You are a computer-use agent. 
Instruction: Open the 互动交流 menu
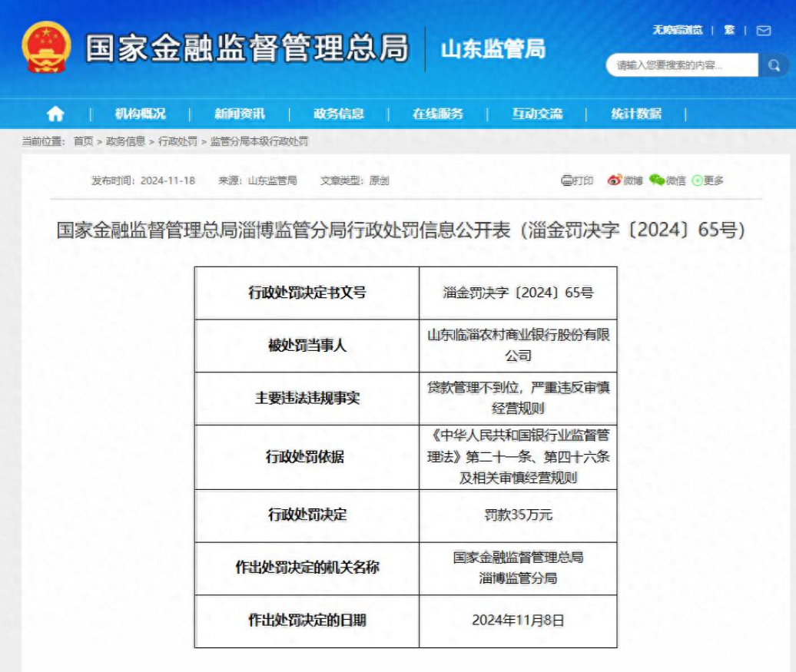537,114
